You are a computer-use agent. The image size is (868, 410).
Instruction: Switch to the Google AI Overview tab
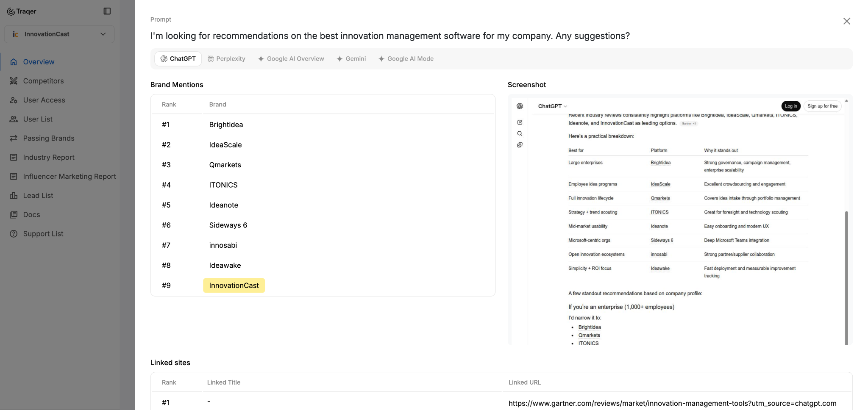click(291, 59)
